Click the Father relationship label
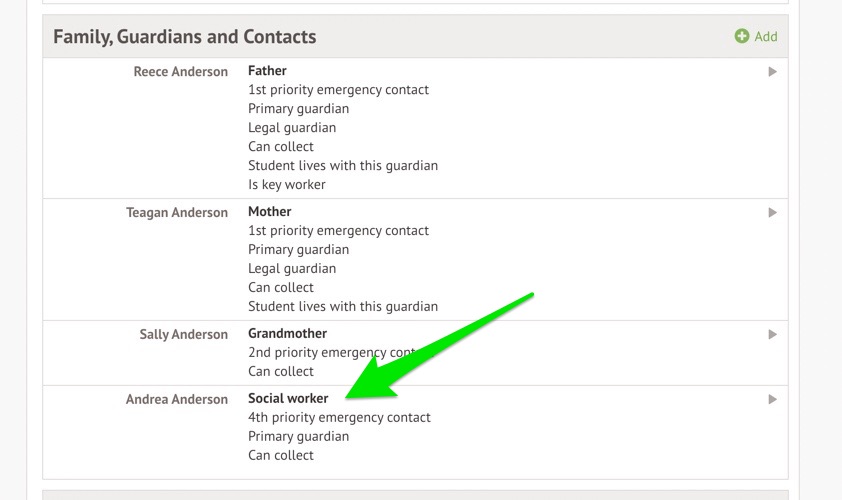Screen dimensions: 842x500 [267, 71]
